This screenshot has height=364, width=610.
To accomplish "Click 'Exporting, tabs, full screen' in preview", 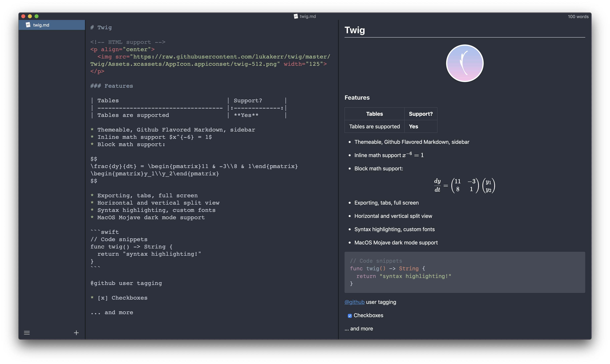I will [x=386, y=203].
